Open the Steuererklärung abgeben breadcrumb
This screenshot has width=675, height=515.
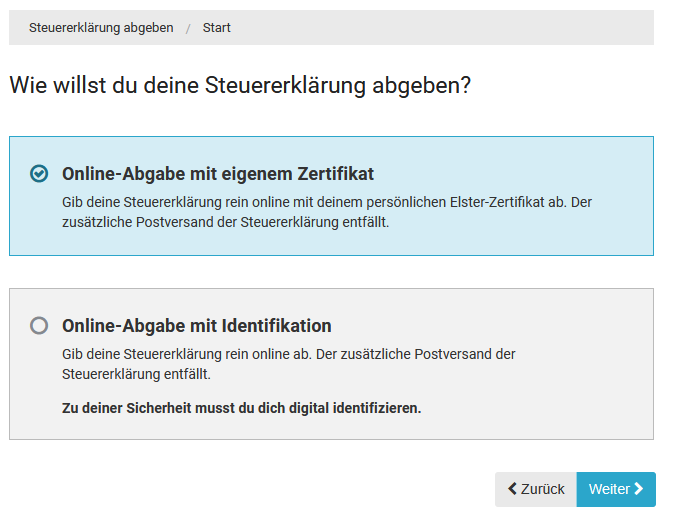click(x=101, y=28)
